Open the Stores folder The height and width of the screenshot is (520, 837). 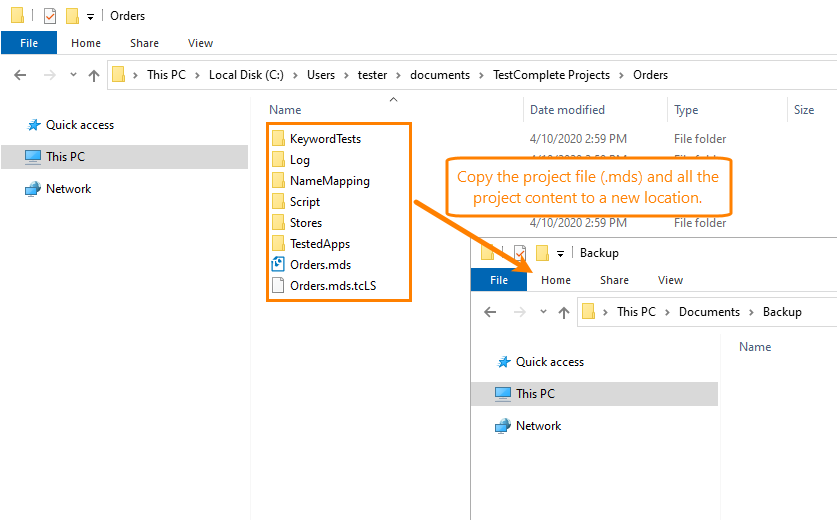(x=306, y=223)
